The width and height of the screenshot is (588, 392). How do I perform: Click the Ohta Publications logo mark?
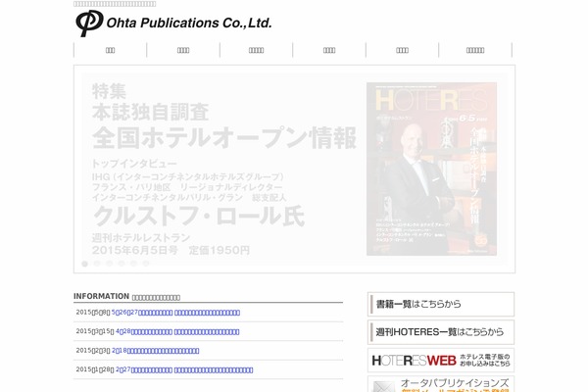pyautogui.click(x=89, y=23)
